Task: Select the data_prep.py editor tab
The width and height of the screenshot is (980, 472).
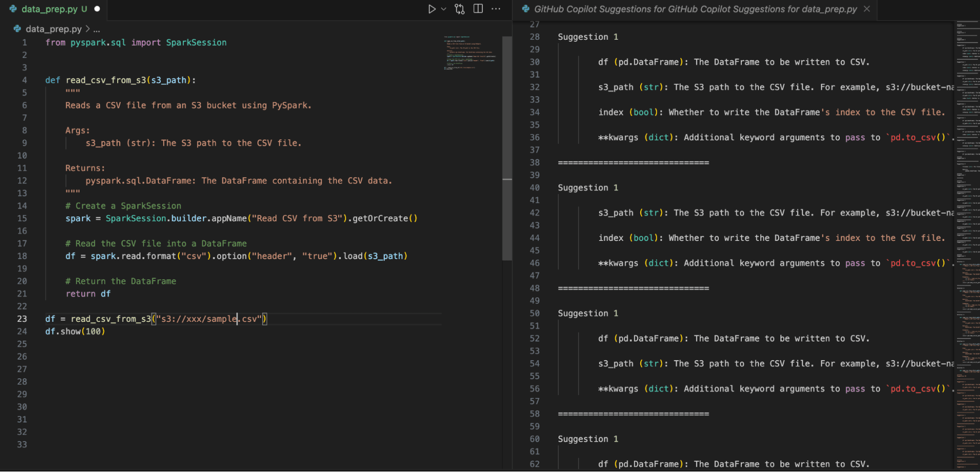Action: click(54, 9)
